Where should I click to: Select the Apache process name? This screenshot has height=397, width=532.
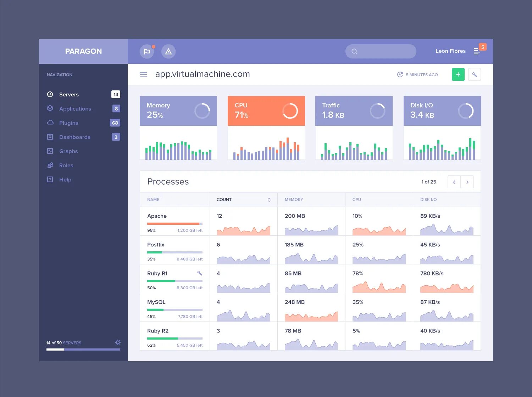157,216
